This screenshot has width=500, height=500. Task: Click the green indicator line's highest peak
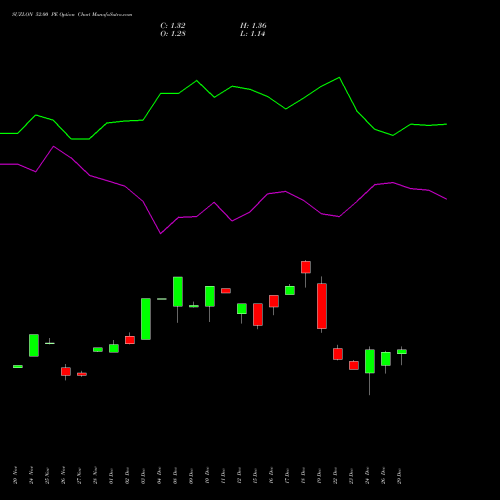[x=339, y=78]
